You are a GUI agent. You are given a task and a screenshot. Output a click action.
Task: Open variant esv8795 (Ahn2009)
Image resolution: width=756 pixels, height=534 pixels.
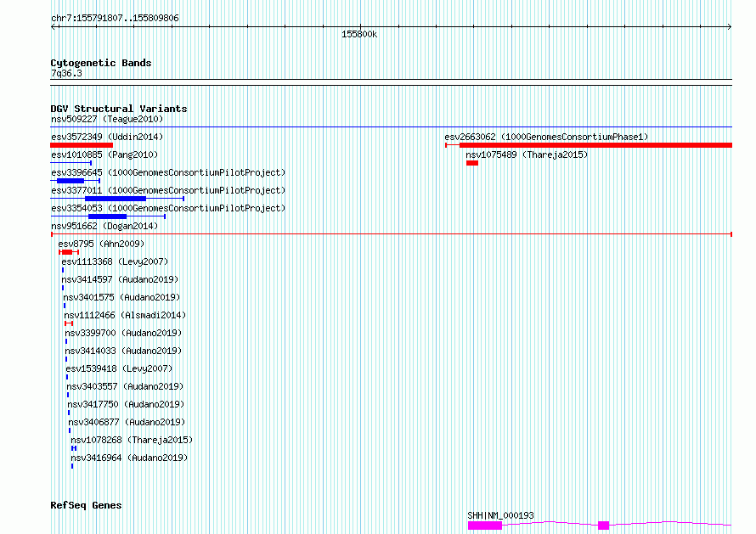(101, 244)
